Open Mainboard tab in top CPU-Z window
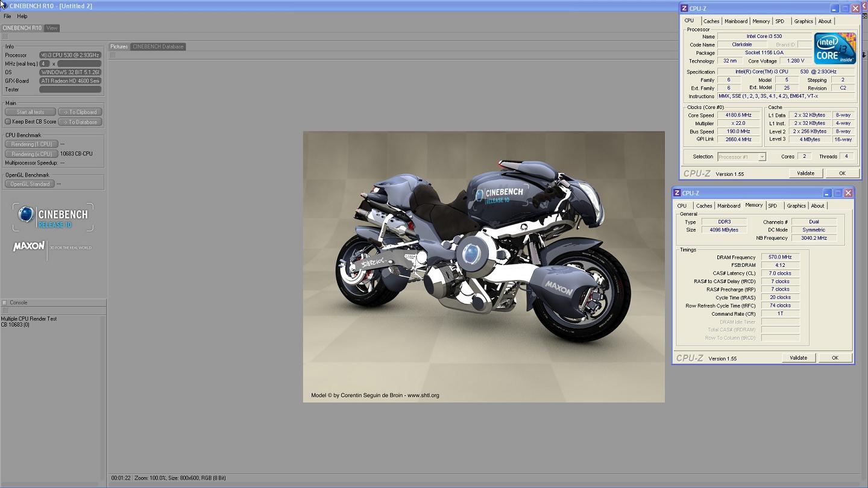 (x=735, y=21)
